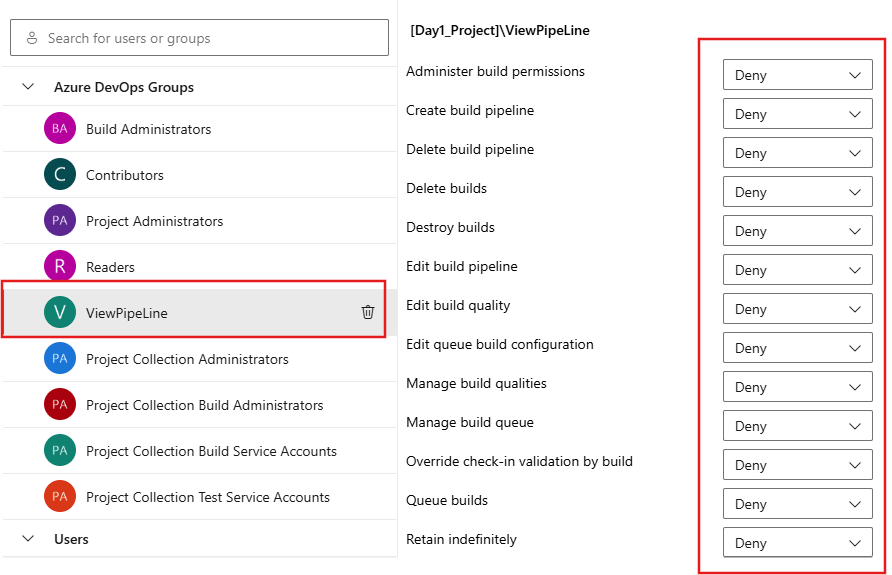Screen dimensions: 892x575
Task: Select Project Collection Build Administrators group
Action: click(x=200, y=404)
